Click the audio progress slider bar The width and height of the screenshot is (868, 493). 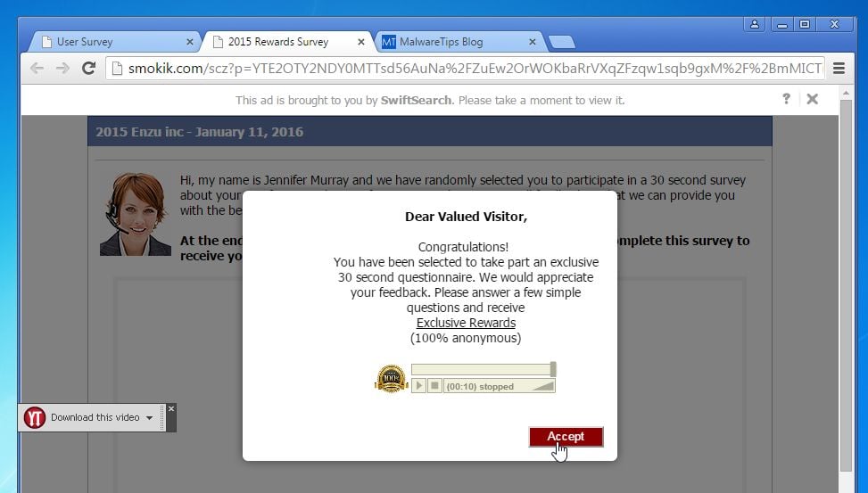(484, 370)
